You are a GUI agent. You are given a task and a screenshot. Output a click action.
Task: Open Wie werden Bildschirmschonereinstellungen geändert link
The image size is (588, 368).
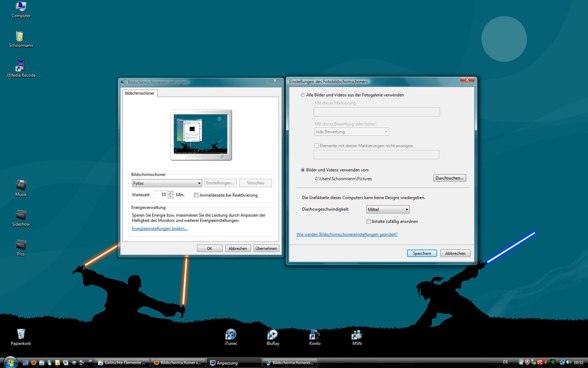tap(347, 234)
